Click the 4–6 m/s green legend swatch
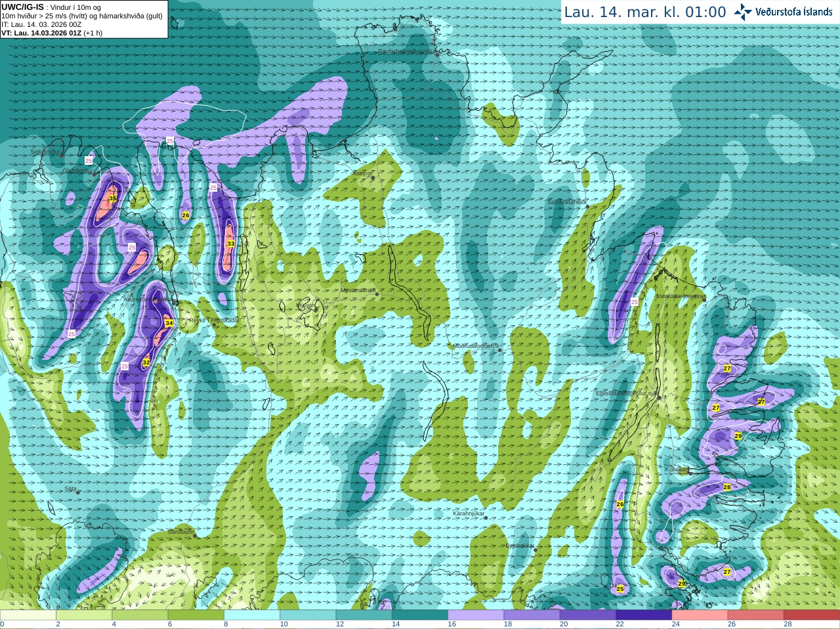840x629 pixels. tap(140, 615)
